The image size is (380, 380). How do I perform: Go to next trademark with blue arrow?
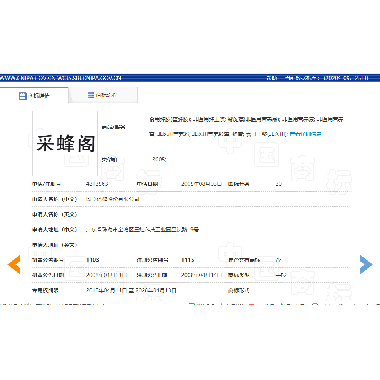(x=366, y=264)
